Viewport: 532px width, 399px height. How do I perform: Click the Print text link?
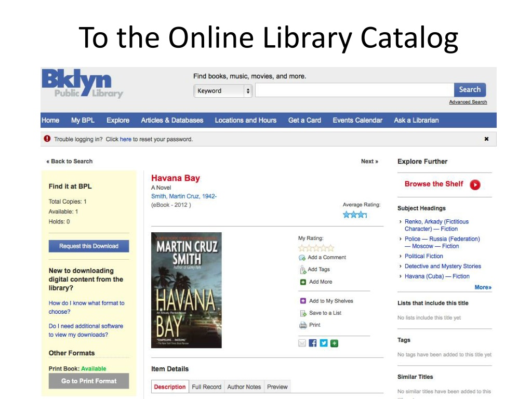point(314,325)
